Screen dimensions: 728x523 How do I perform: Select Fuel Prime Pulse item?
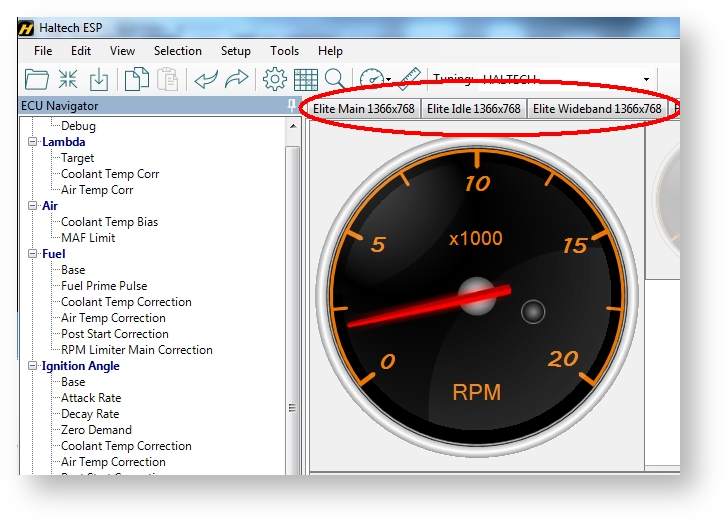pyautogui.click(x=104, y=286)
